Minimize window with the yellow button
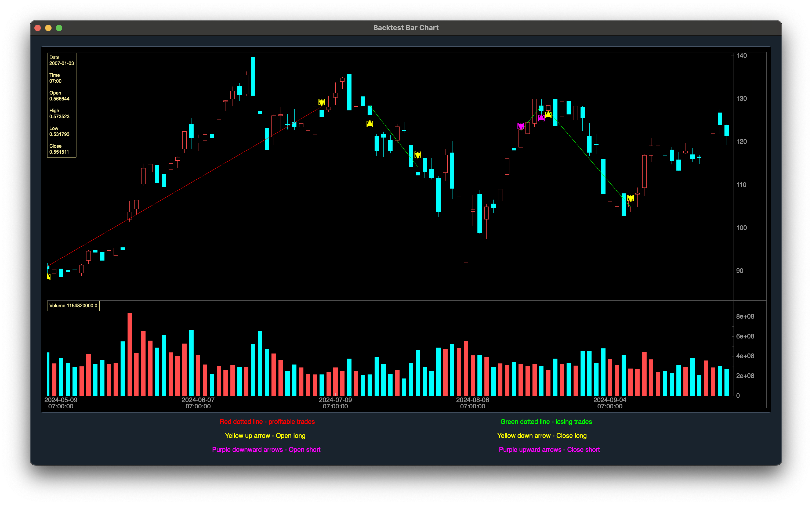 point(48,28)
